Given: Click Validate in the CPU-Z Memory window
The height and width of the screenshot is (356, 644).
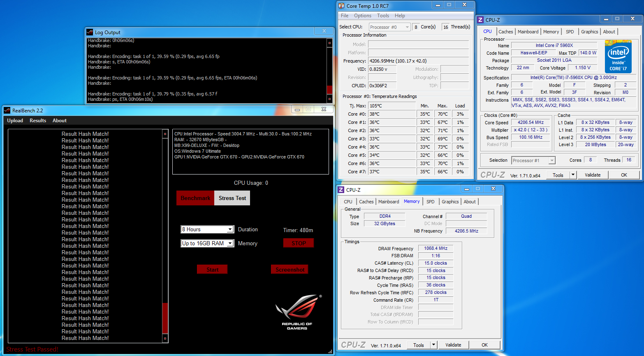Looking at the screenshot, I should pyautogui.click(x=453, y=345).
